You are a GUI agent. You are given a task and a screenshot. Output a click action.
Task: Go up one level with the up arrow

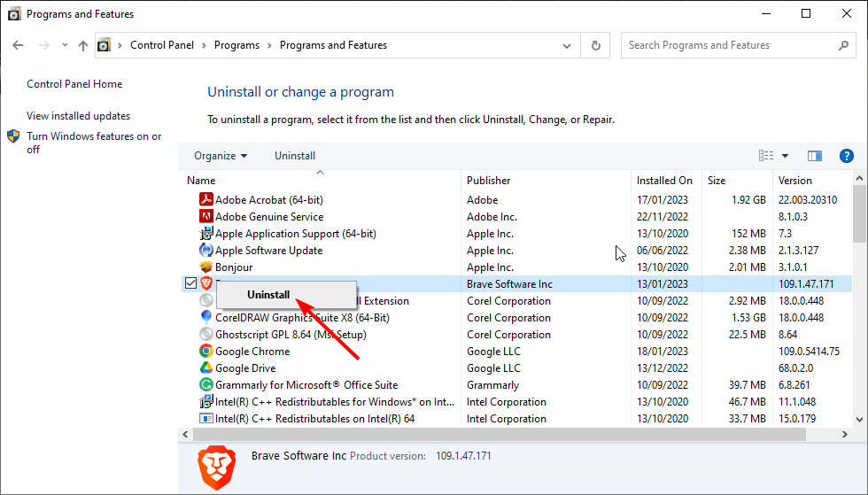[x=83, y=46]
